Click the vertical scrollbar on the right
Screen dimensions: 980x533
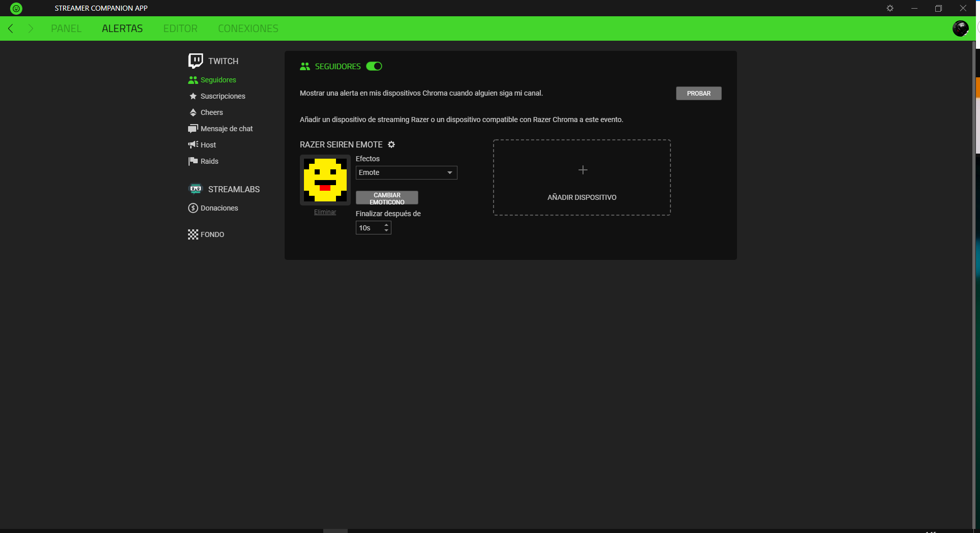coord(974,285)
